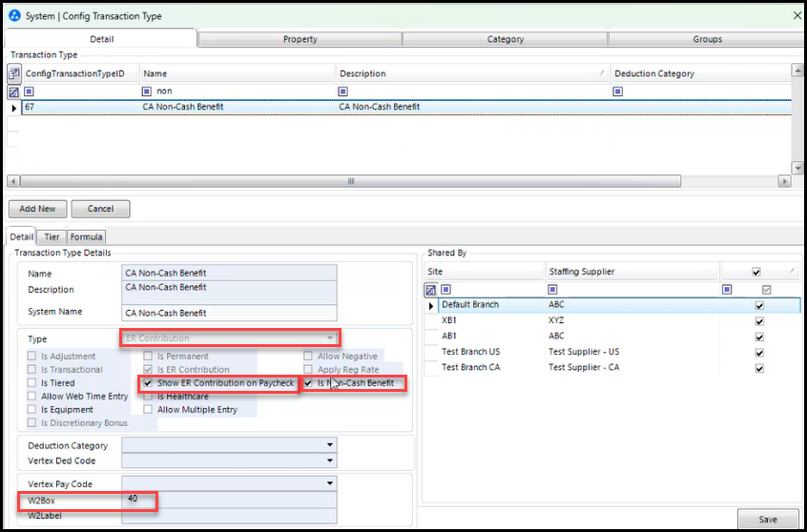Expand the Vertex Ded Code dropdown
Image resolution: width=807 pixels, height=532 pixels.
[330, 460]
